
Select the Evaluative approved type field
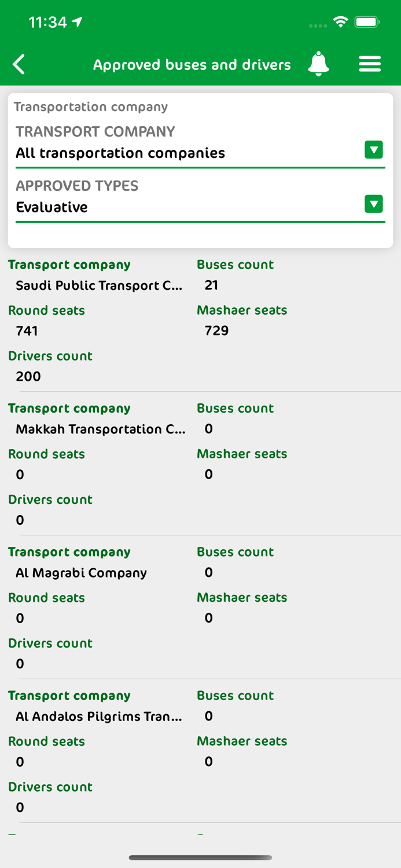click(52, 207)
